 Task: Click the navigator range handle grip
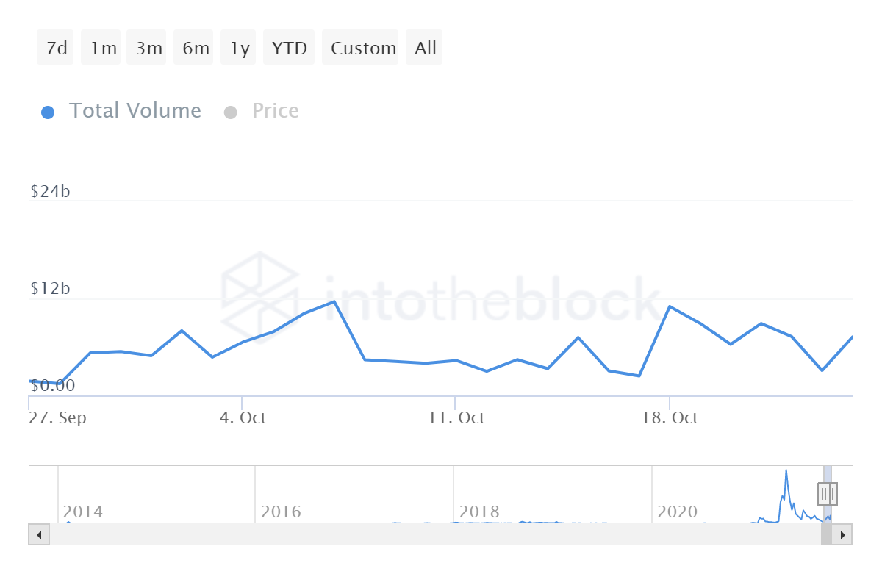tap(828, 493)
